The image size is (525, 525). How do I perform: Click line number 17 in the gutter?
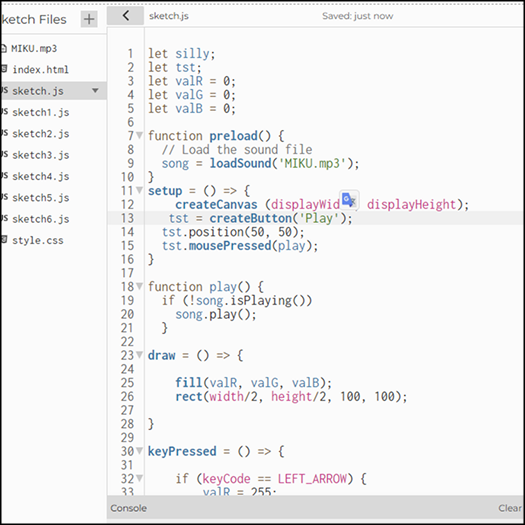pyautogui.click(x=127, y=273)
